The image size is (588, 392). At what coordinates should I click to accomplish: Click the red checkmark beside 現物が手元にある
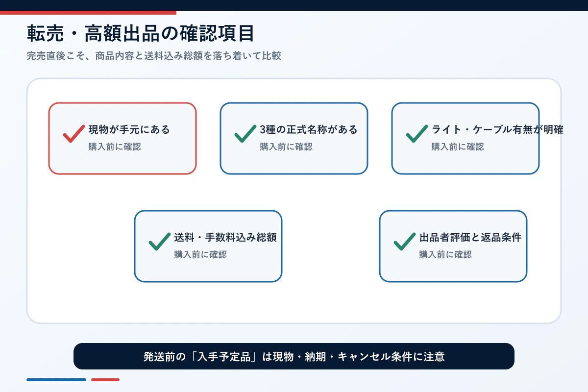(74, 133)
